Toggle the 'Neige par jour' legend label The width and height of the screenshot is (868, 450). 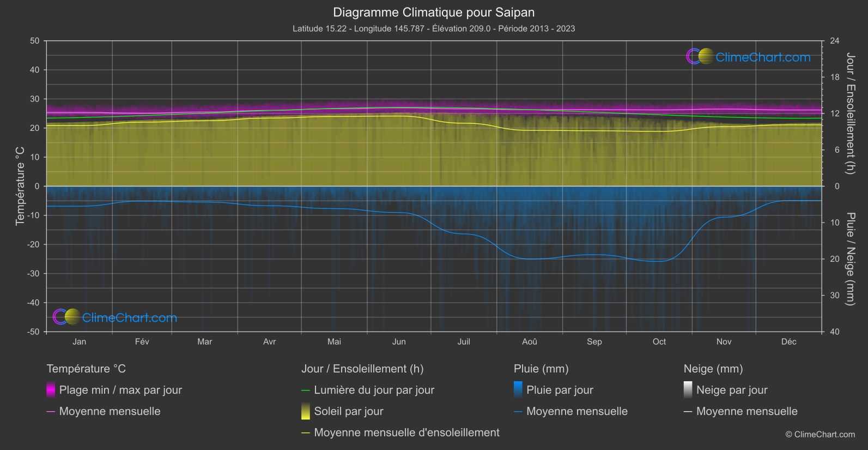[732, 390]
